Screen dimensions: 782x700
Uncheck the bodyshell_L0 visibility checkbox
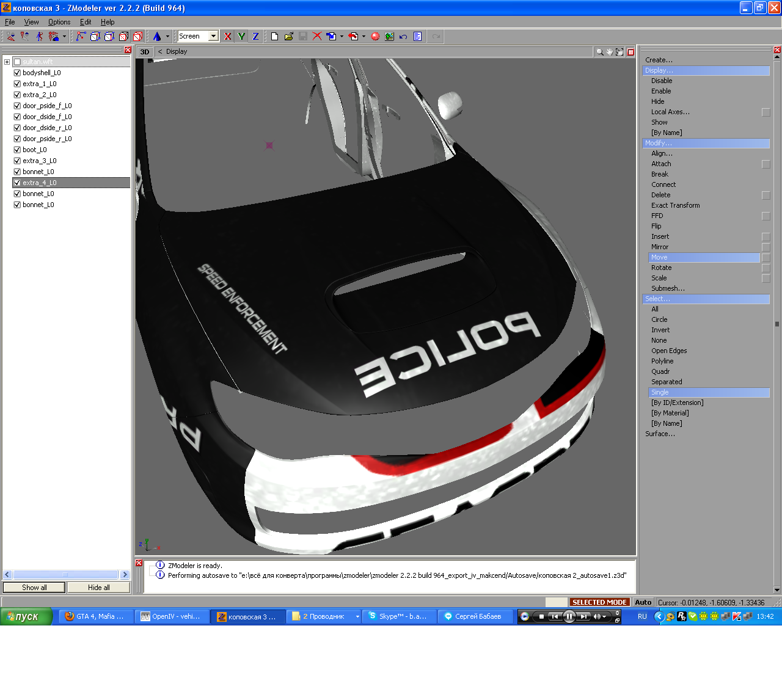17,73
